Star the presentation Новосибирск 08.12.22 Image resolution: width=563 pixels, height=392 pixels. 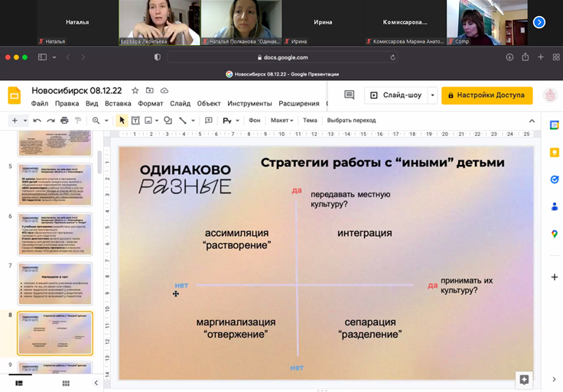coord(135,90)
